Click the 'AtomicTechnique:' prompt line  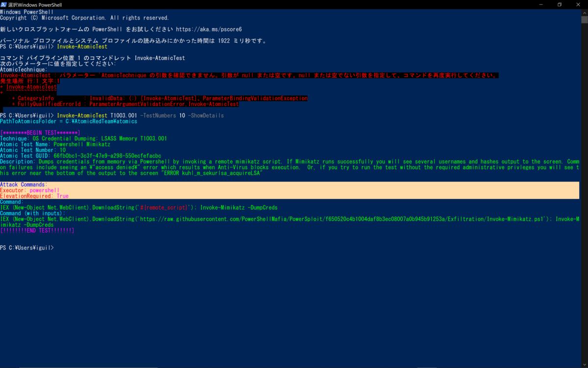[24, 70]
